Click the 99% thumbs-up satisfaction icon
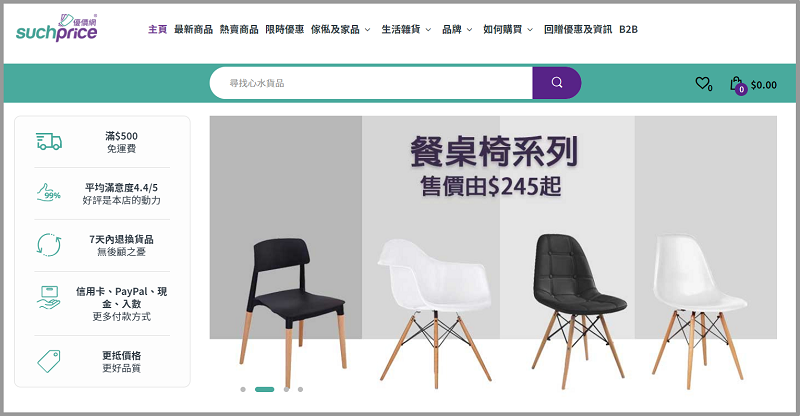The height and width of the screenshot is (416, 800). tap(48, 193)
